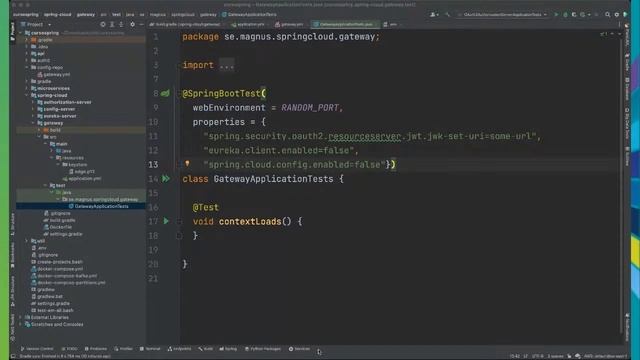Place cursor on contextLoads method name
640x360 pixels.
tap(250, 222)
